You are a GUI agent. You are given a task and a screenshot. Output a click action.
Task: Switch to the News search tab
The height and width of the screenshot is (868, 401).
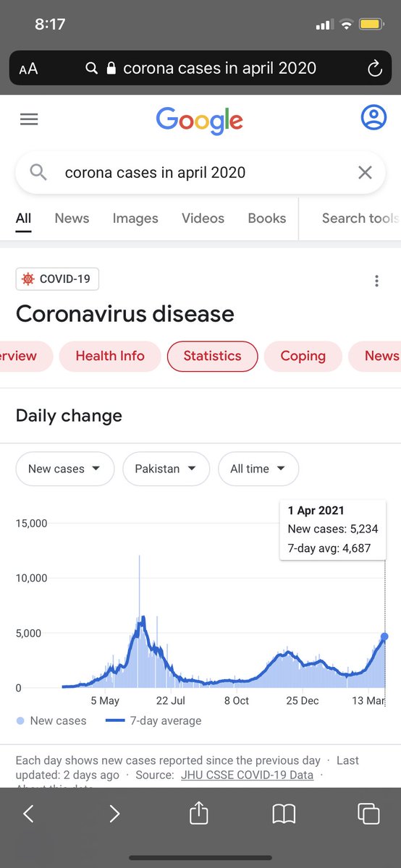tap(72, 218)
